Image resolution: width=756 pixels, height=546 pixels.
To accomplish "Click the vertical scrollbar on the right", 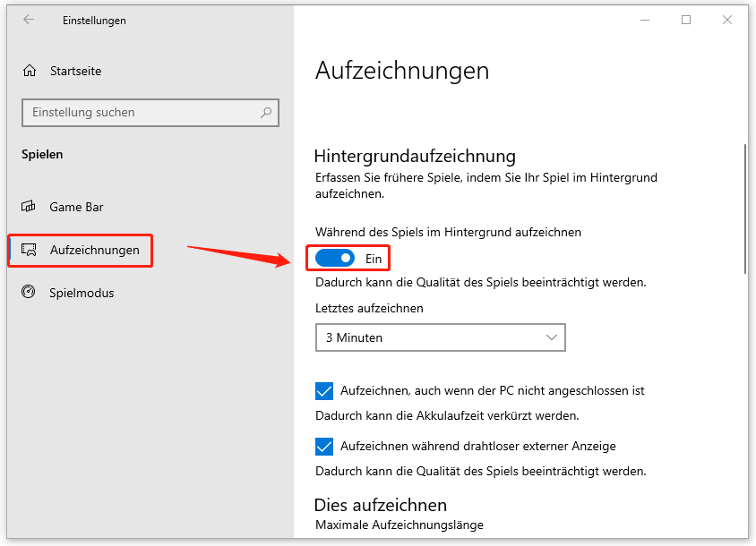I will (745, 209).
